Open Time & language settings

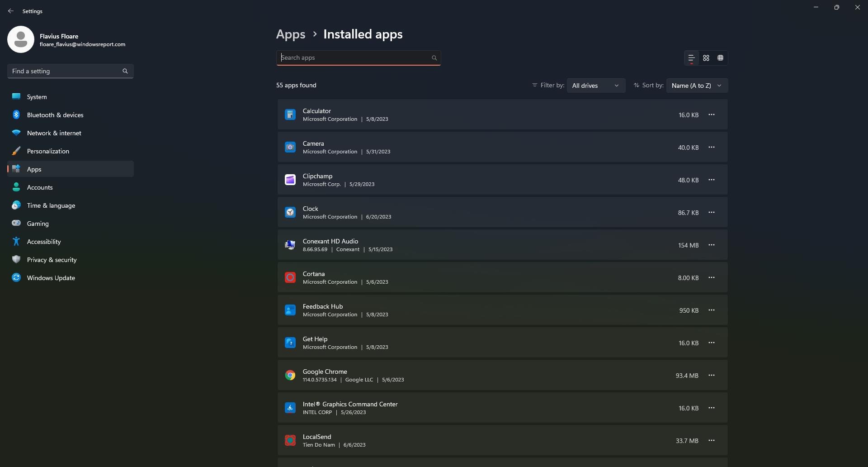[x=71, y=205]
